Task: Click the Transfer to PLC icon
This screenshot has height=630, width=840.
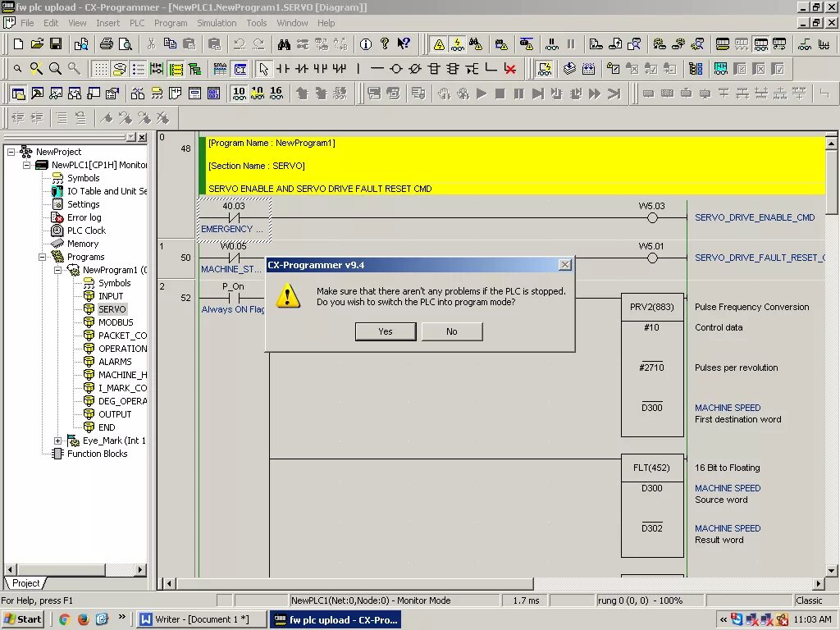Action: click(x=596, y=44)
